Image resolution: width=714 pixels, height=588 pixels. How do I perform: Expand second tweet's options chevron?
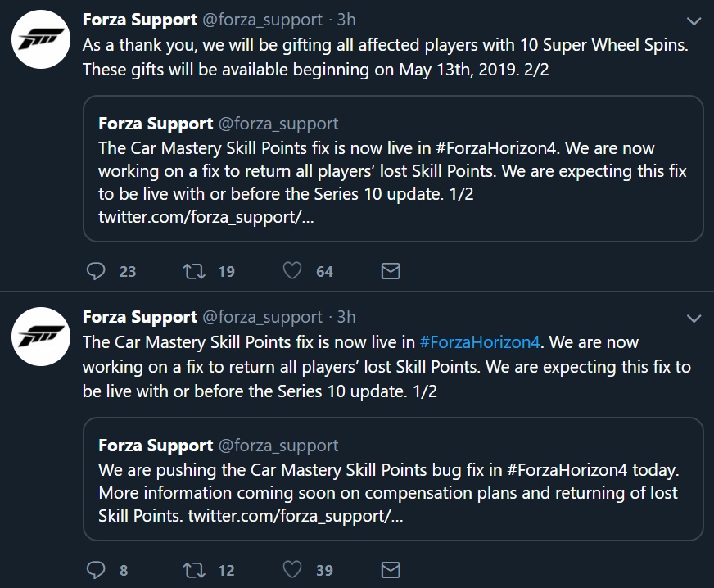coord(694,319)
